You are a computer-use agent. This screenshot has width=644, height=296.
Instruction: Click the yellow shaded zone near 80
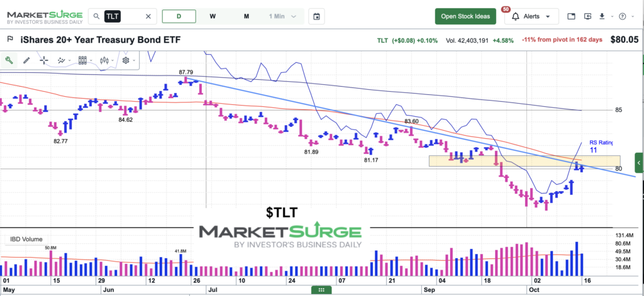point(525,161)
